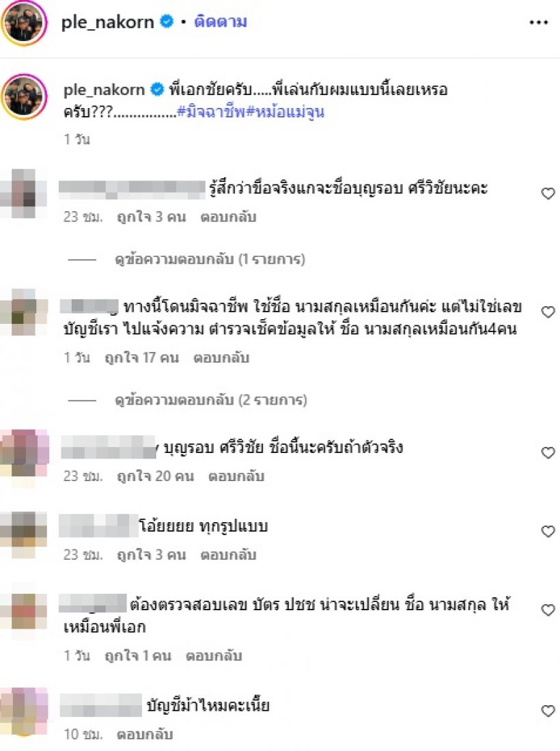The height and width of the screenshot is (751, 560).
Task: Follow ple_nakorn with ติดตาม link
Action: click(221, 22)
